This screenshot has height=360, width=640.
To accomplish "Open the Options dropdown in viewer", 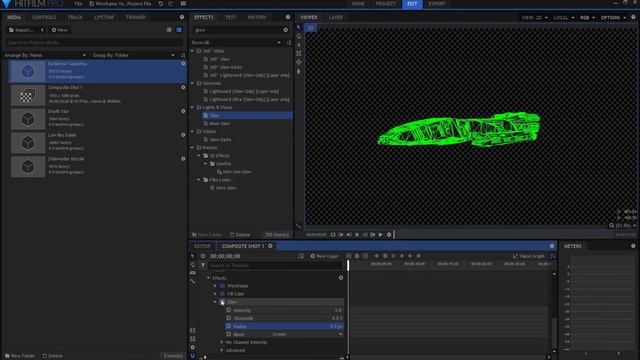I will point(613,18).
